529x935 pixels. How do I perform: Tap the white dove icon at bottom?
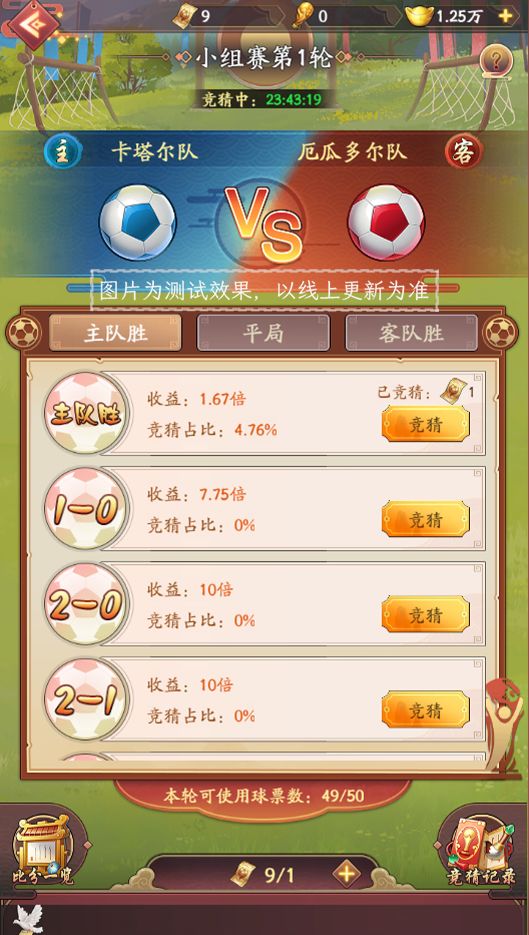(29, 918)
